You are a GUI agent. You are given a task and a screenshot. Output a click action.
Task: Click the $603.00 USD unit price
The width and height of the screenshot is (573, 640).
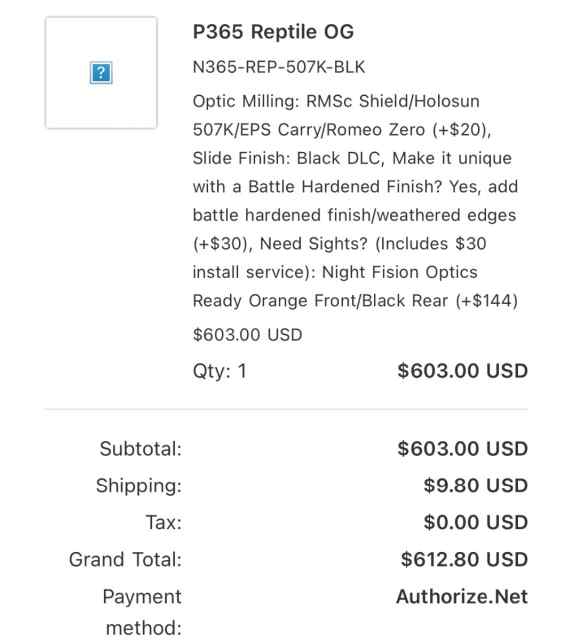[x=247, y=335]
